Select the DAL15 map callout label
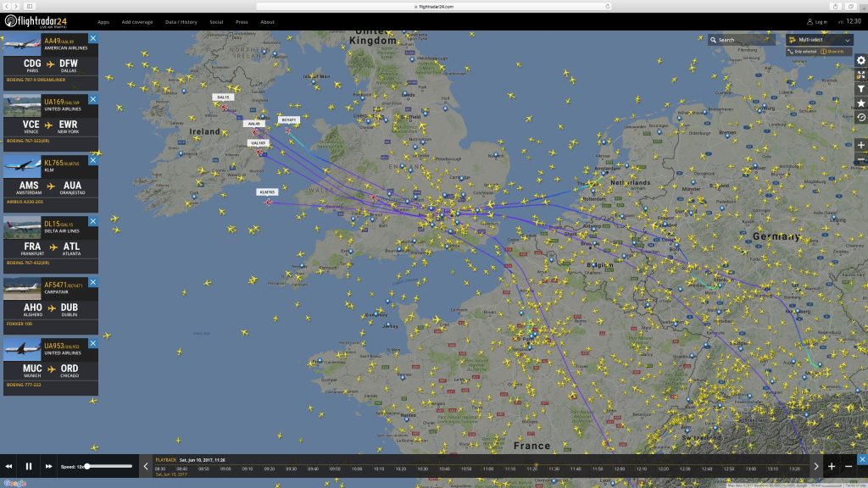 (223, 97)
